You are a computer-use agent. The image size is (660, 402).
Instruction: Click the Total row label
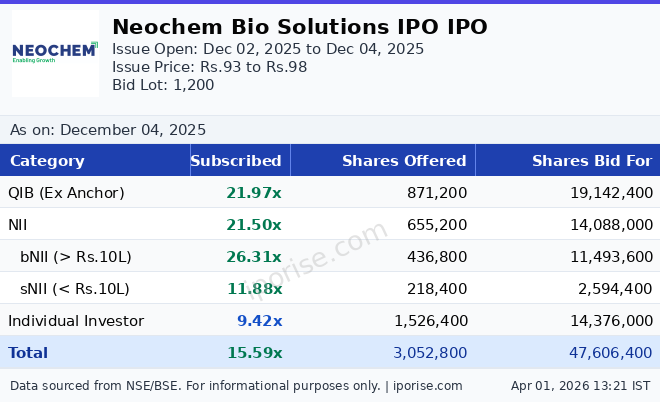pyautogui.click(x=28, y=353)
